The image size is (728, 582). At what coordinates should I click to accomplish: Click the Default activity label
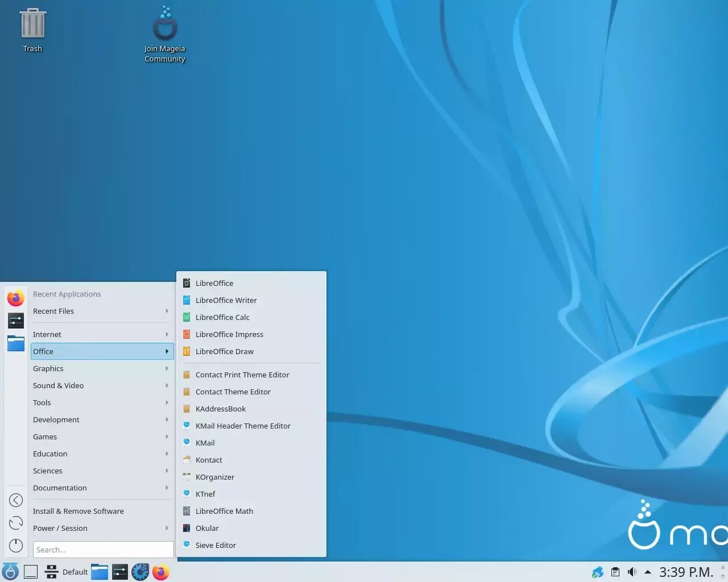tap(75, 572)
